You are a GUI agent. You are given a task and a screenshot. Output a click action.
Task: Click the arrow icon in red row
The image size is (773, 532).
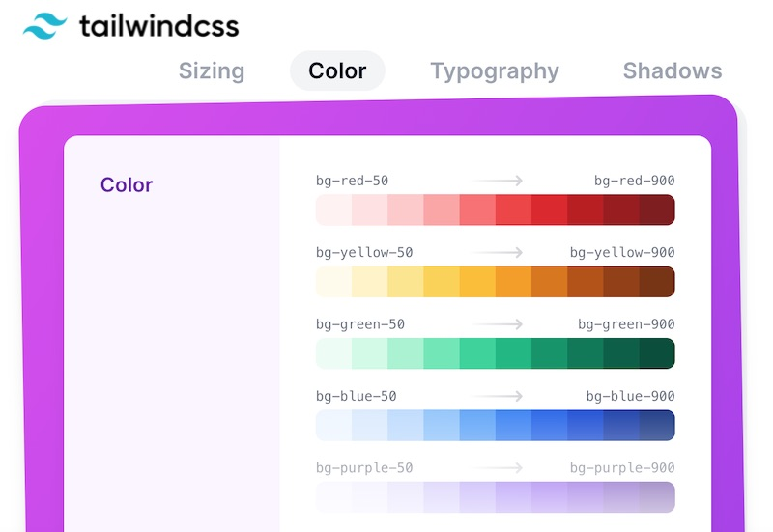coord(498,181)
